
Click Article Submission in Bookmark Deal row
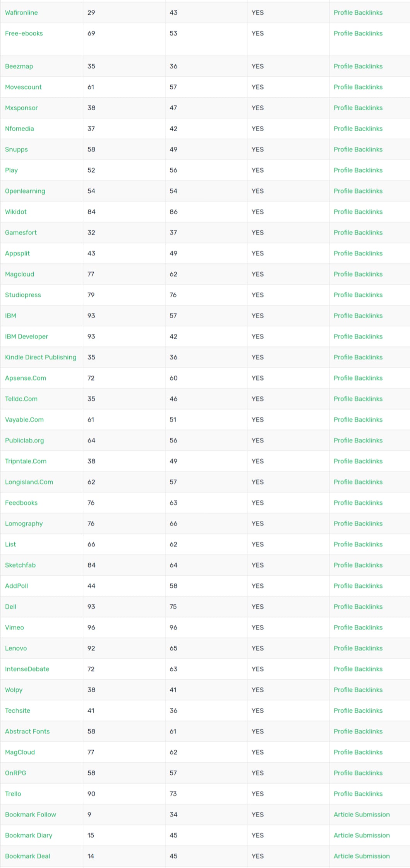[x=362, y=856]
